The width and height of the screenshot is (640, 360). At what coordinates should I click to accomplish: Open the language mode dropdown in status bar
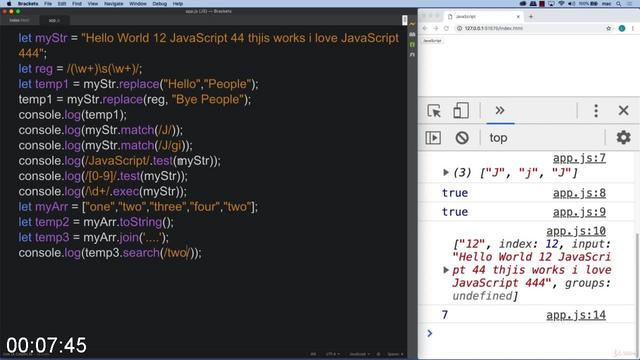pyautogui.click(x=359, y=354)
